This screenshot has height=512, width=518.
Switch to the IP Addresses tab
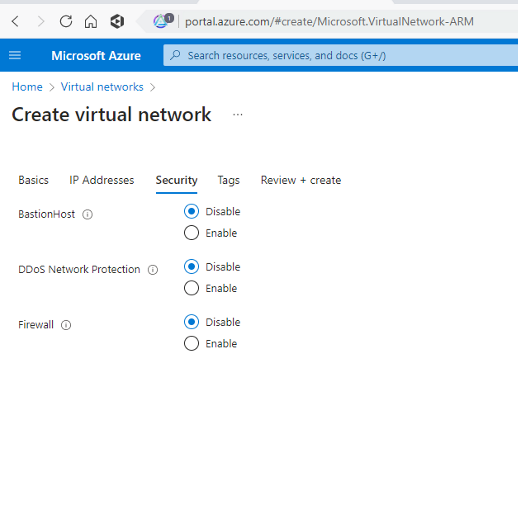102,180
